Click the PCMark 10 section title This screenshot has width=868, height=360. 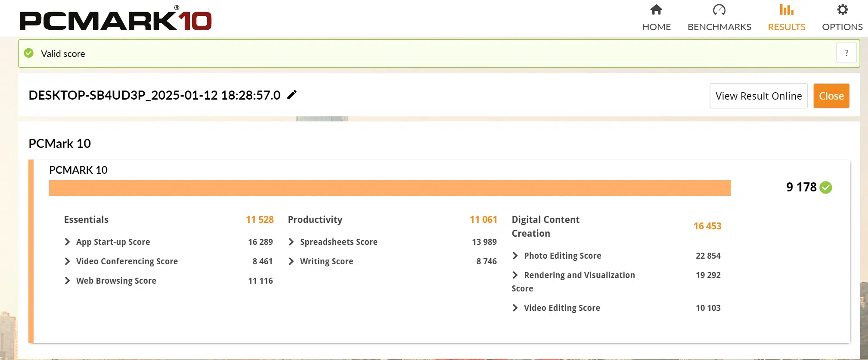59,144
